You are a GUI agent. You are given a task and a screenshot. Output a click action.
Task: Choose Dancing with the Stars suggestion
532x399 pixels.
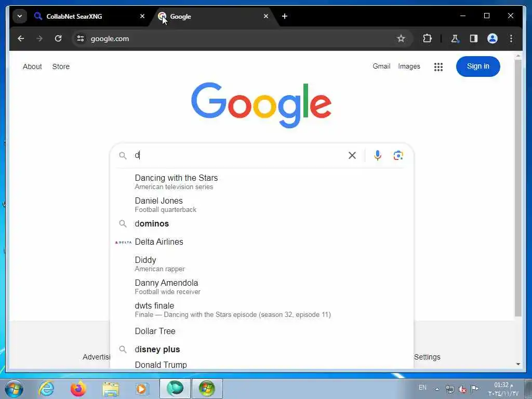(x=262, y=182)
